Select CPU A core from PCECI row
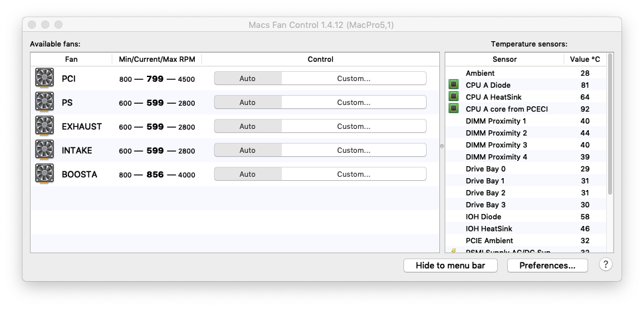 coord(526,109)
